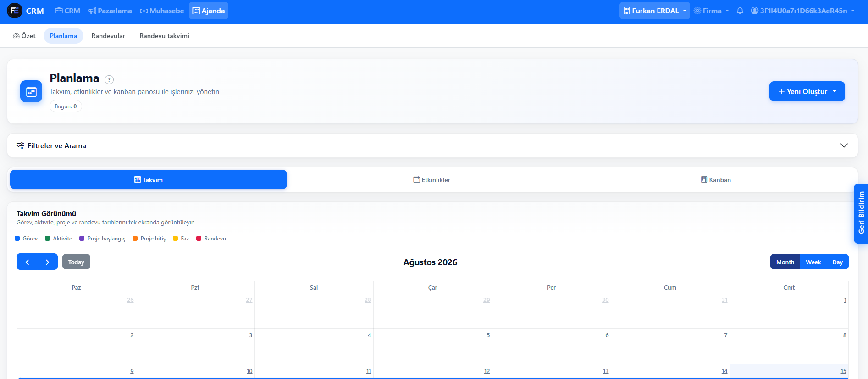The image size is (868, 379).
Task: Open the CRM module in top navigation
Action: pyautogui.click(x=67, y=11)
